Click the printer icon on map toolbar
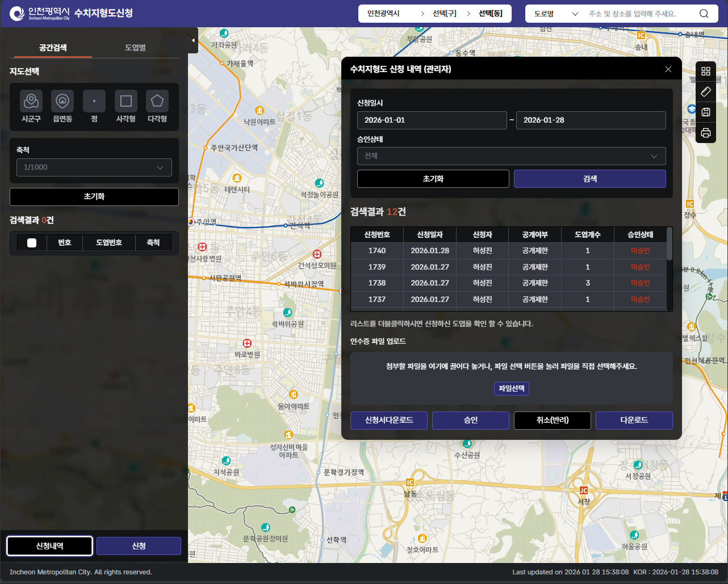 coord(706,133)
